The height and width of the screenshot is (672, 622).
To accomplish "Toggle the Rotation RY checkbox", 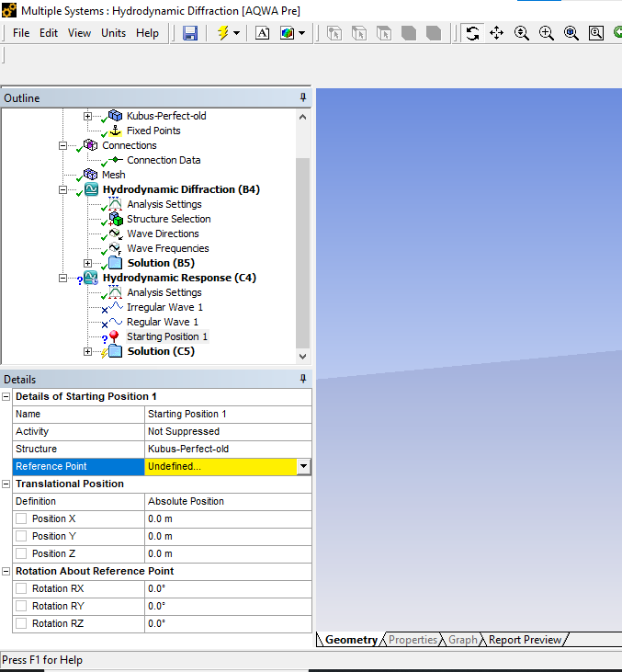I will pyautogui.click(x=21, y=606).
